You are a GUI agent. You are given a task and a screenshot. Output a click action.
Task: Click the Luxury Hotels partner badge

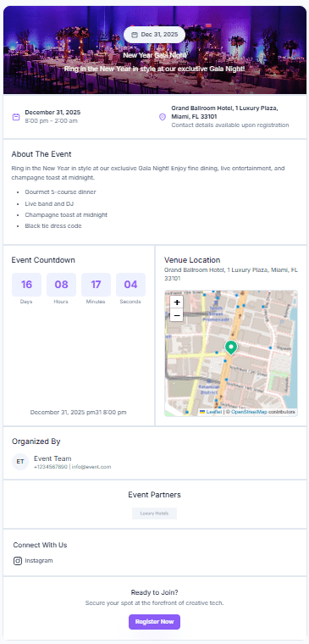[x=154, y=514]
